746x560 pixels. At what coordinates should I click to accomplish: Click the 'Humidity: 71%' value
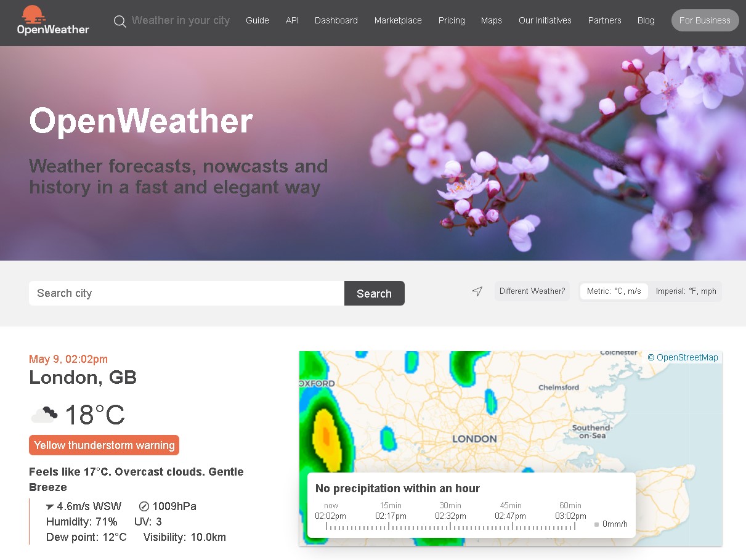coord(82,522)
